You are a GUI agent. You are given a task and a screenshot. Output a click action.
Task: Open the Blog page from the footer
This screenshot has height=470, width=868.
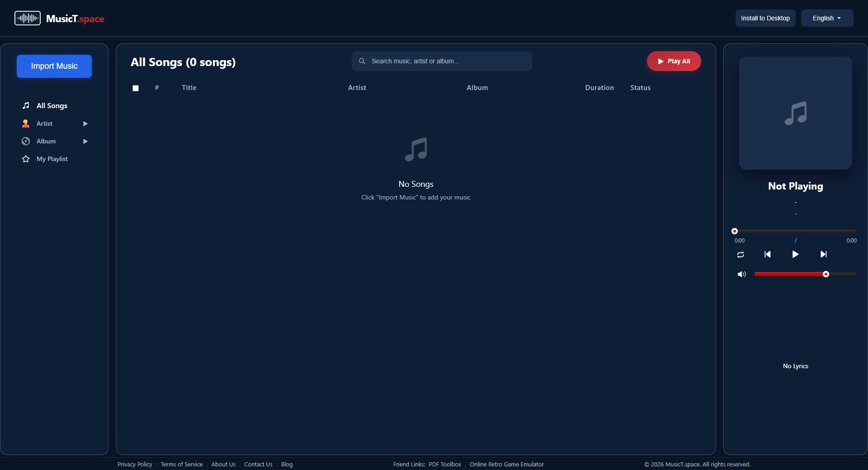tap(287, 464)
